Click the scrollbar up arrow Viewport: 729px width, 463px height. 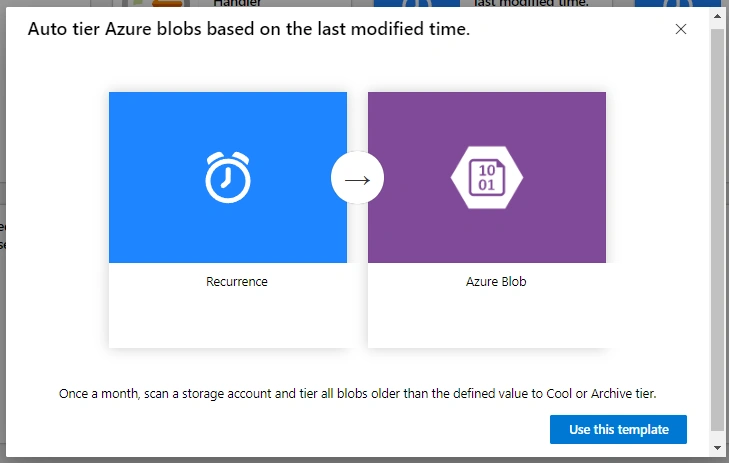[717, 16]
